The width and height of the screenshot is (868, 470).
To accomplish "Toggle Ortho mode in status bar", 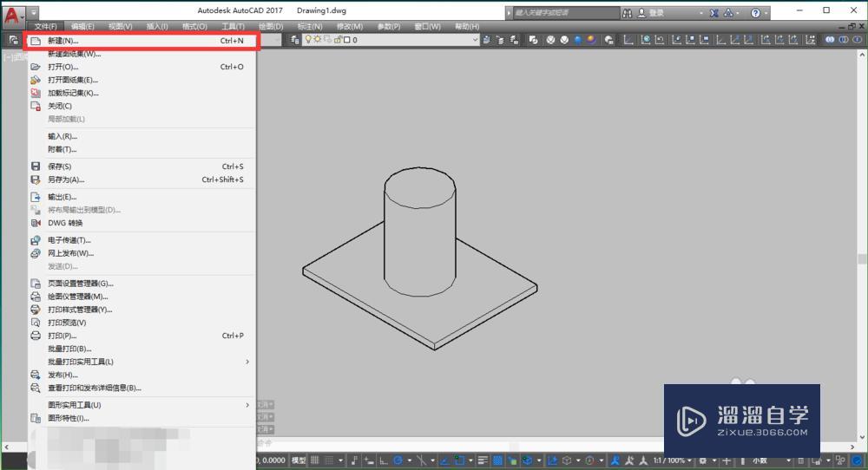I will point(384,460).
